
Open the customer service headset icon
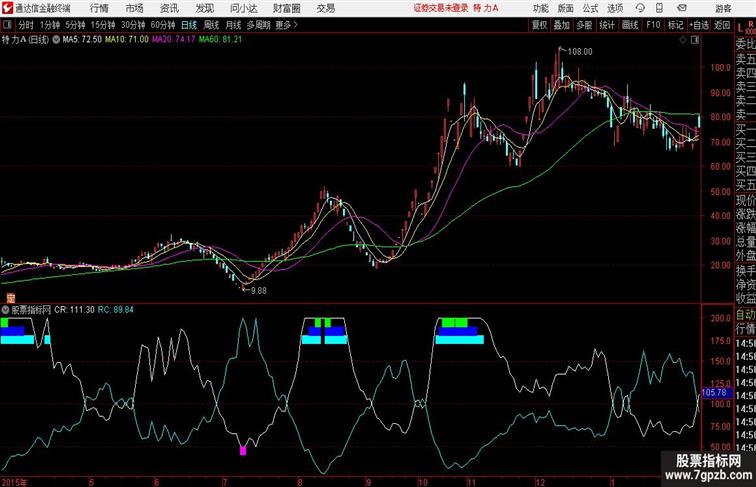640,8
